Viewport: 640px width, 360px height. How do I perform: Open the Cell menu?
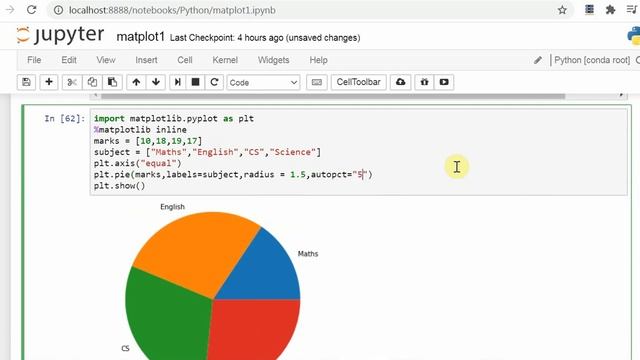(184, 60)
